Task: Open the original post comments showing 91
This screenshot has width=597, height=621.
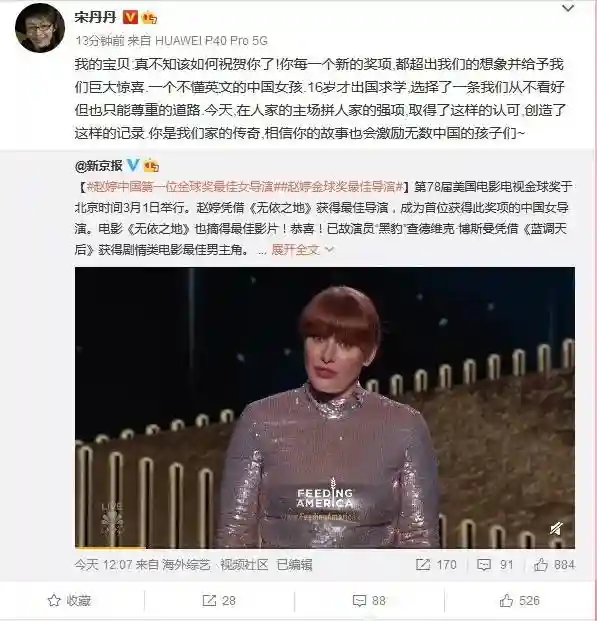Action: point(495,564)
